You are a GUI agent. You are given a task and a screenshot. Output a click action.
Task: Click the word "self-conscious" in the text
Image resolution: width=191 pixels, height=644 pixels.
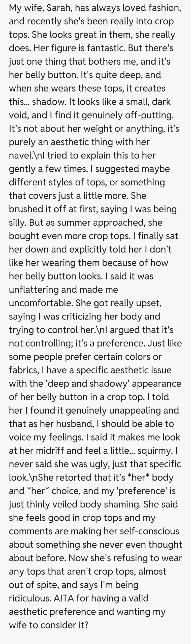[146, 531]
